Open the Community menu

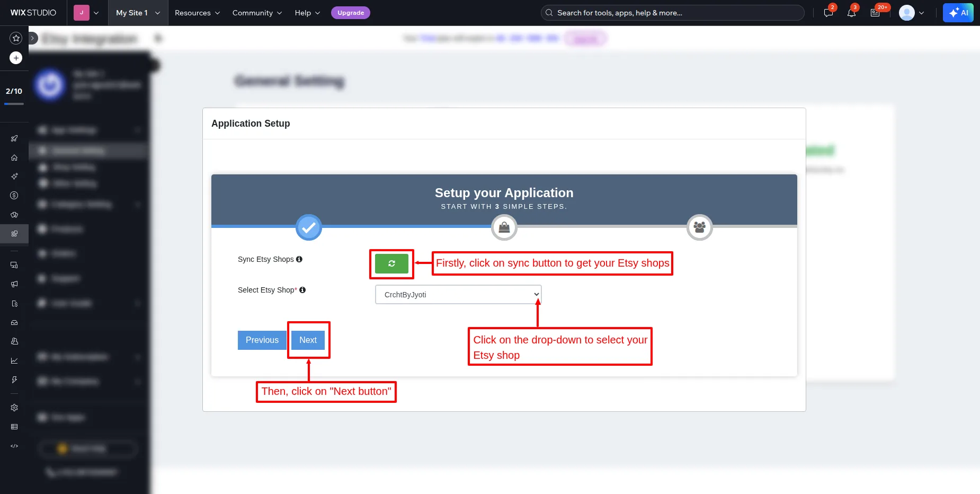257,13
